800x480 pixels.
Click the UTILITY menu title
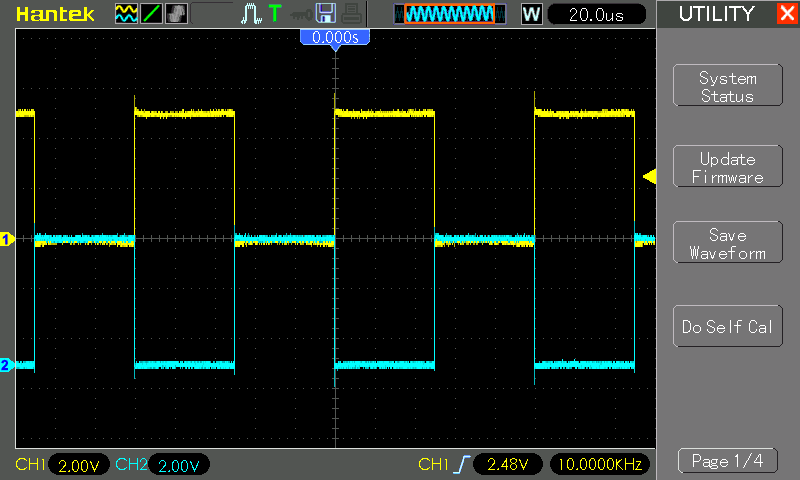point(716,14)
